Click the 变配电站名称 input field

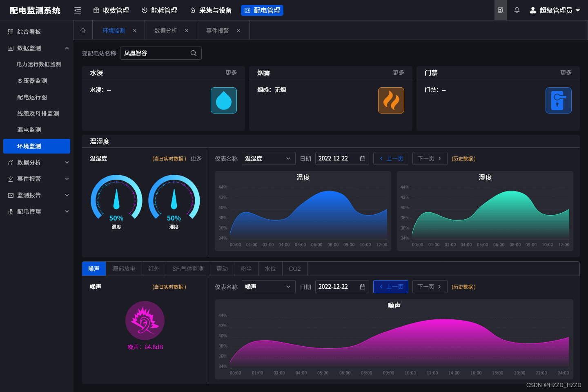coord(161,53)
